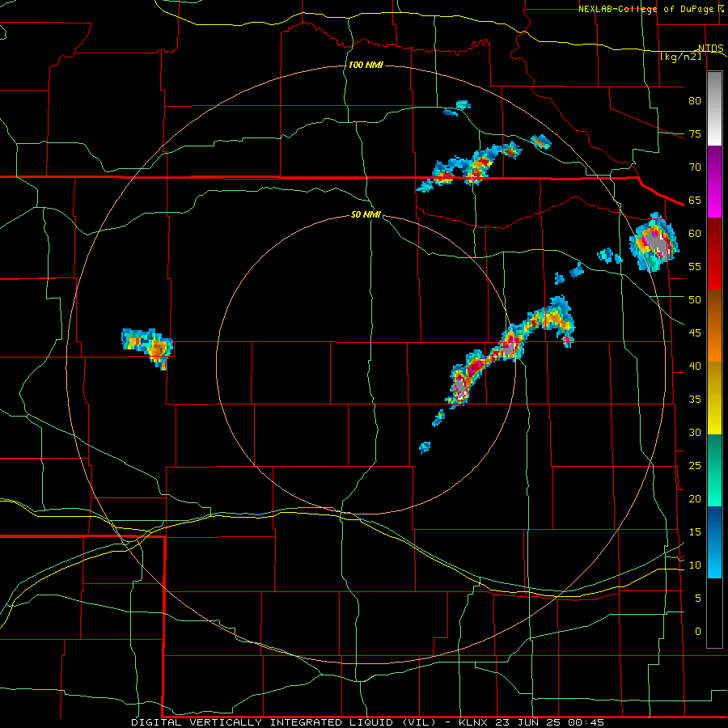728x728 pixels.
Task: Click the 15 value on the color scale
Action: [x=695, y=531]
